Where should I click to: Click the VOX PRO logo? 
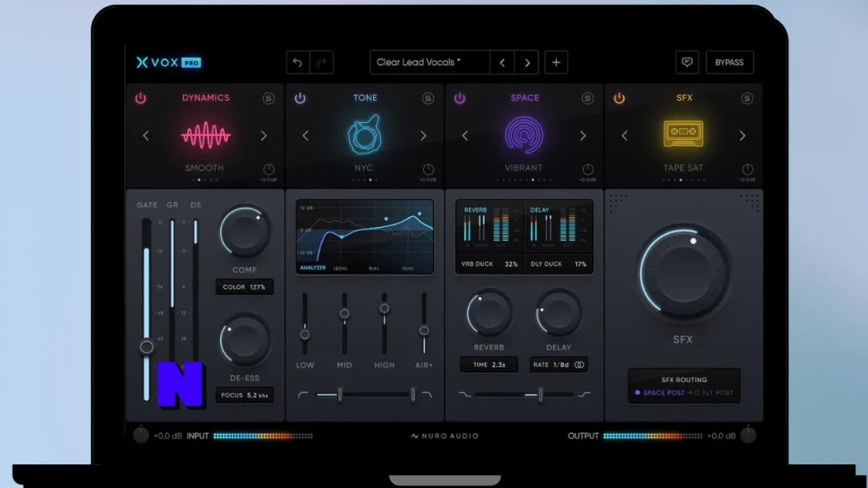169,63
